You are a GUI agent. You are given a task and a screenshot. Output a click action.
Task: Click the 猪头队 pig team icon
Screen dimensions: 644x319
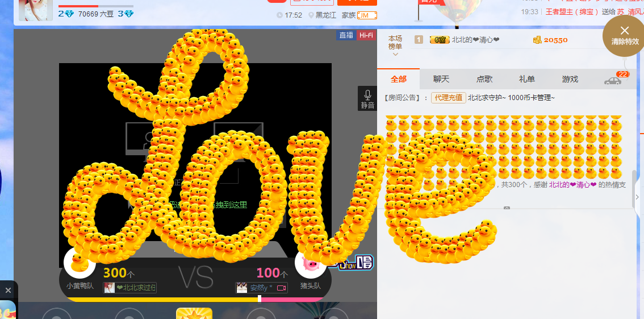311,262
